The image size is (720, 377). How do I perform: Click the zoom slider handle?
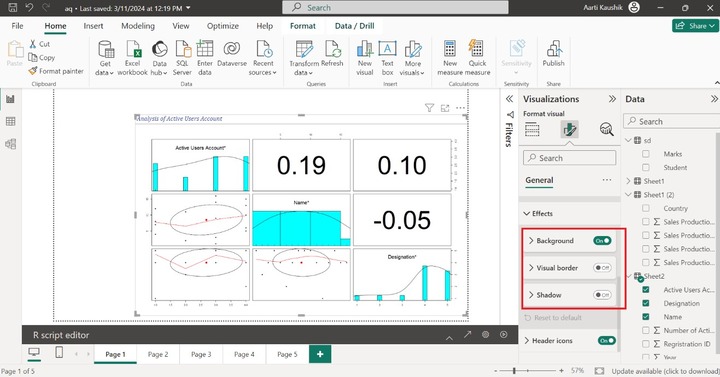click(514, 371)
